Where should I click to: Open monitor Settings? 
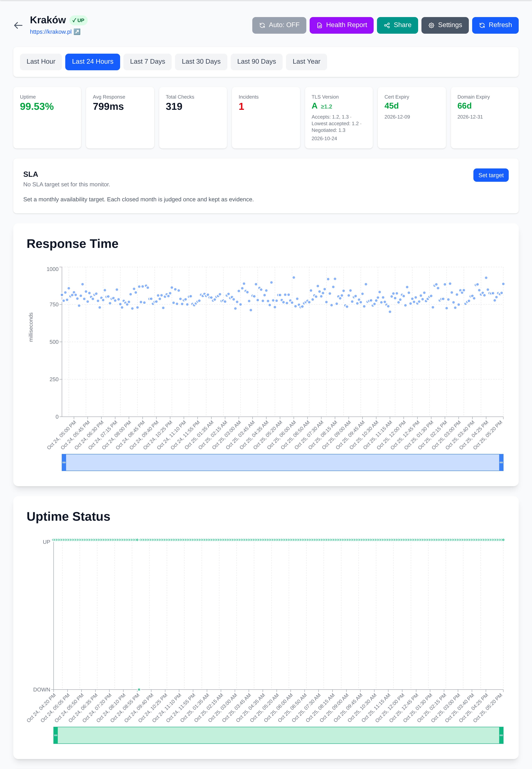point(445,25)
